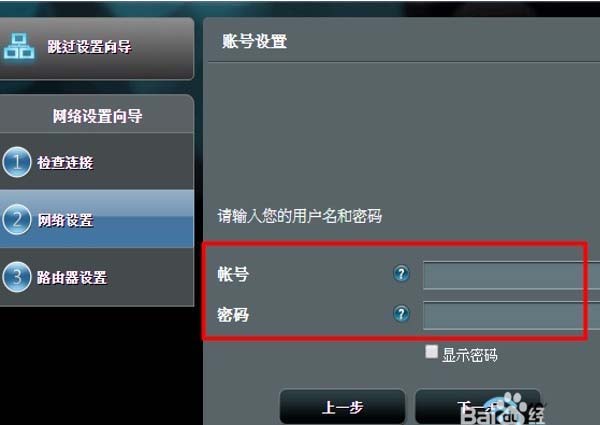Select the 跳过设置向导 skip wizard text

click(x=90, y=47)
